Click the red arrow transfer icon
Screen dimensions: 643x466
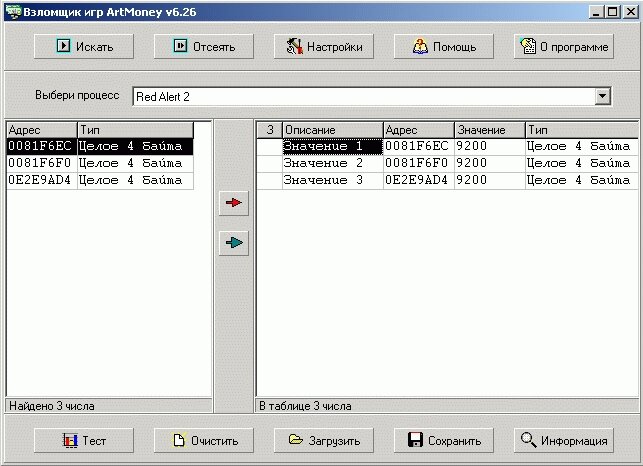point(234,203)
